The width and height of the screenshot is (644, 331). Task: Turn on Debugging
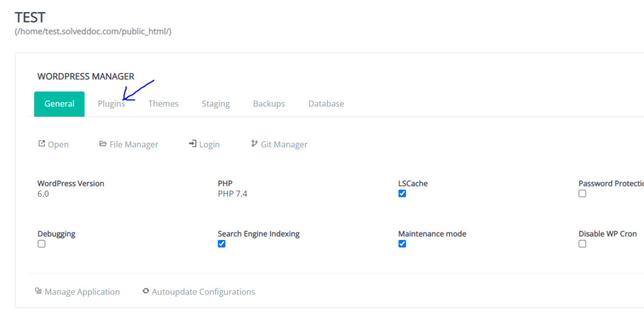(41, 243)
